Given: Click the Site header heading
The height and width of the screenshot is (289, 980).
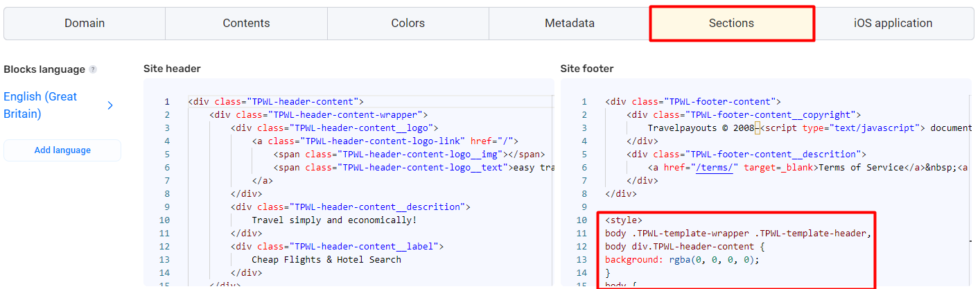Looking at the screenshot, I should [x=172, y=69].
